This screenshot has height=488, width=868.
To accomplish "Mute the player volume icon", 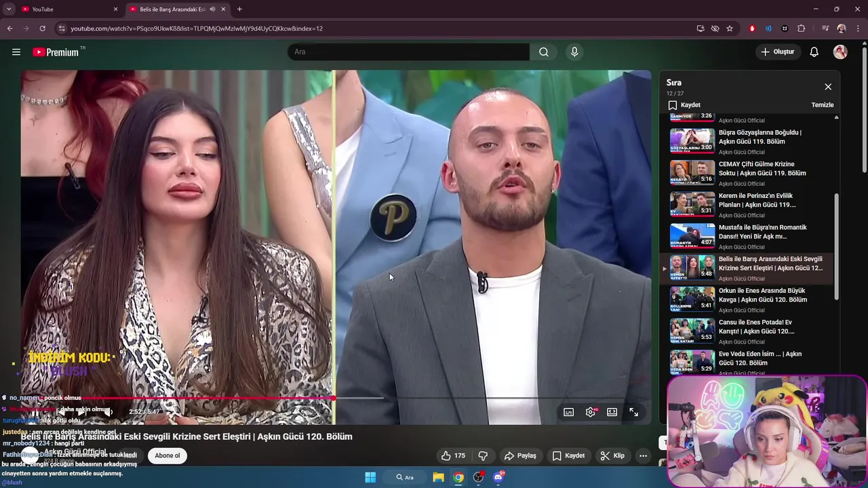I will point(108,411).
